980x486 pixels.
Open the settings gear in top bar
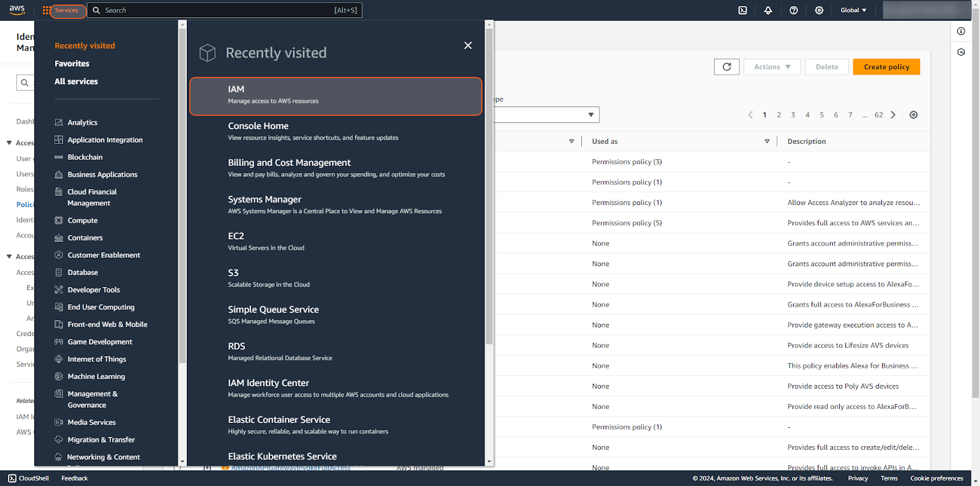[x=819, y=10]
